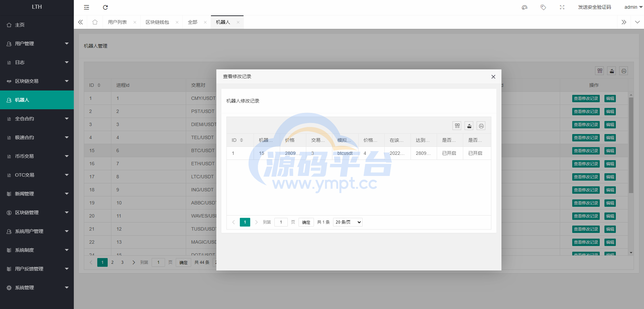Select the 机器人 tab
The height and width of the screenshot is (309, 644).
click(223, 22)
